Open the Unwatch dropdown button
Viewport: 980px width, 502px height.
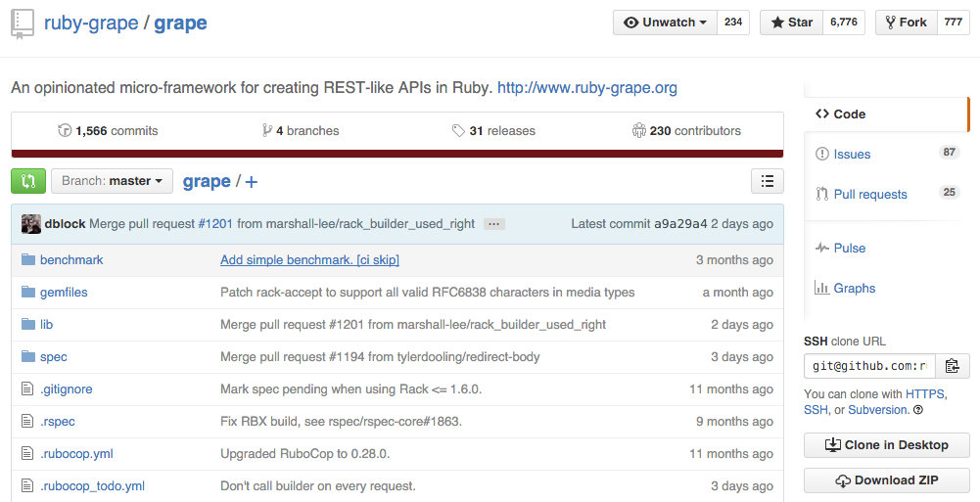coord(665,23)
